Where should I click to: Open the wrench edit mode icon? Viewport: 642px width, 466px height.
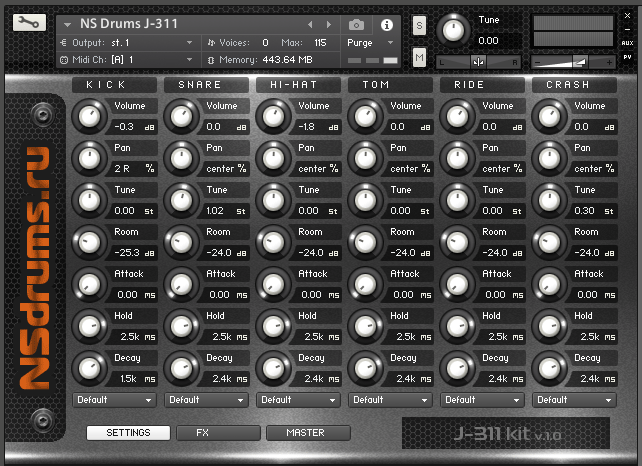pyautogui.click(x=30, y=23)
